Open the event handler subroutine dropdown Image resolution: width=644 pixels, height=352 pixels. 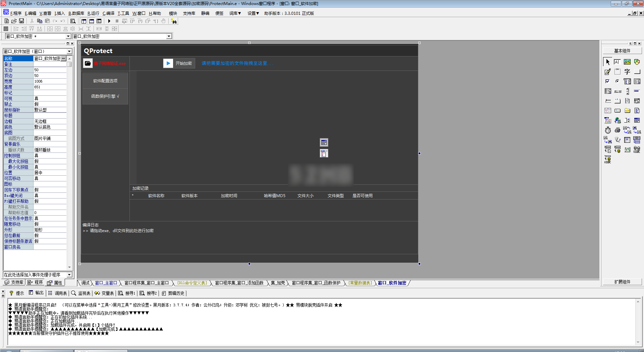69,275
